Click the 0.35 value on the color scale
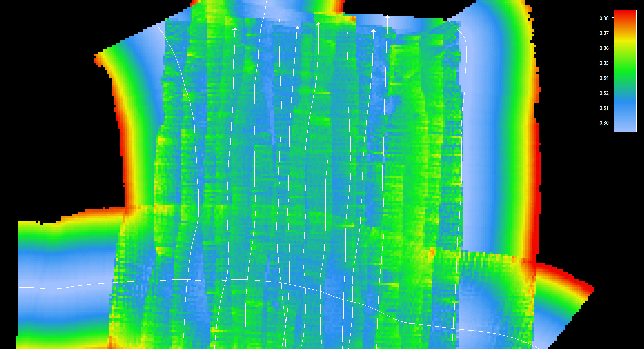Image resolution: width=644 pixels, height=349 pixels. click(x=604, y=63)
